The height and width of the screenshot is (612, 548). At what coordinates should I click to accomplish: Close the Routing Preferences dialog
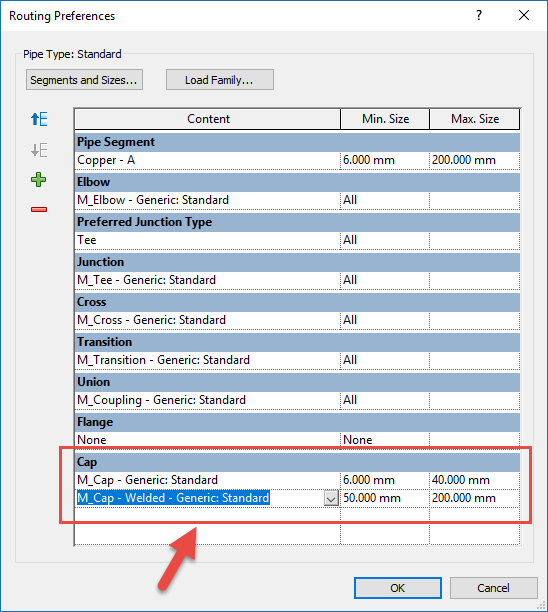coord(524,15)
